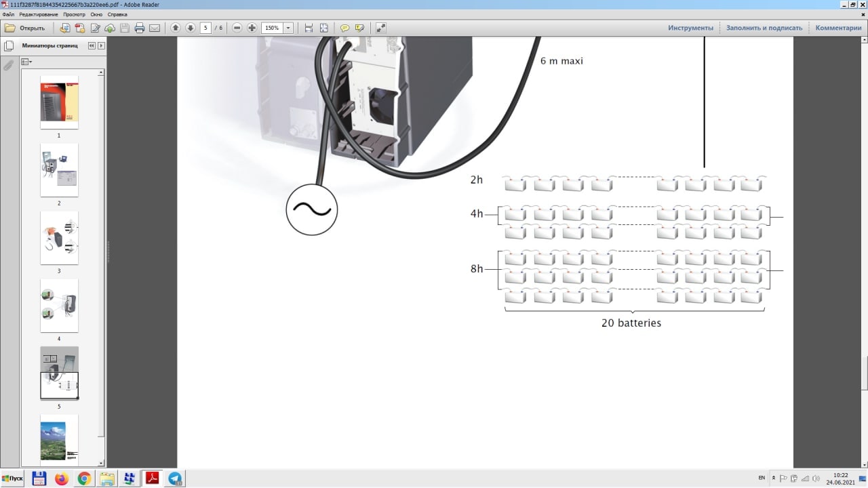Click the network signal tray icon
Screen dimensions: 868x488
click(804, 479)
